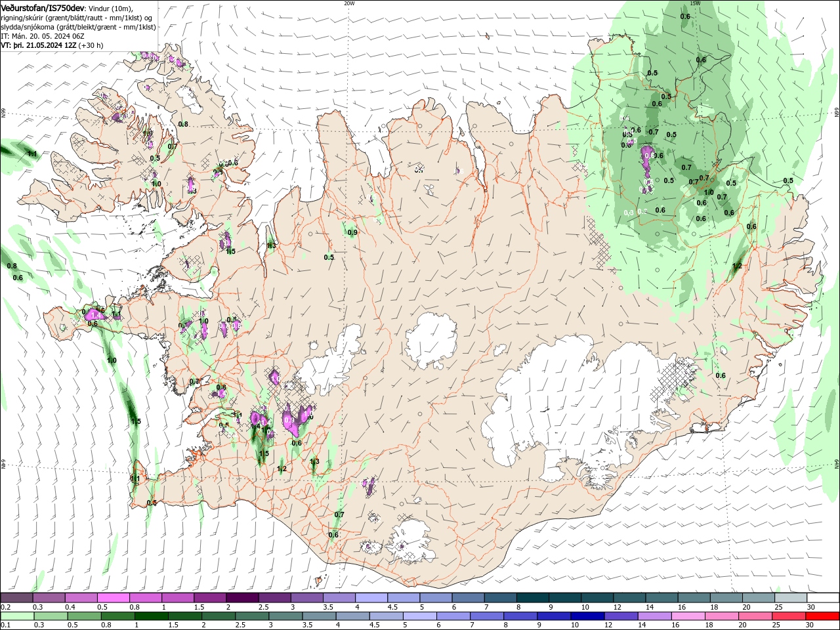Select the purple lower swatch starting at 12

coord(620,616)
